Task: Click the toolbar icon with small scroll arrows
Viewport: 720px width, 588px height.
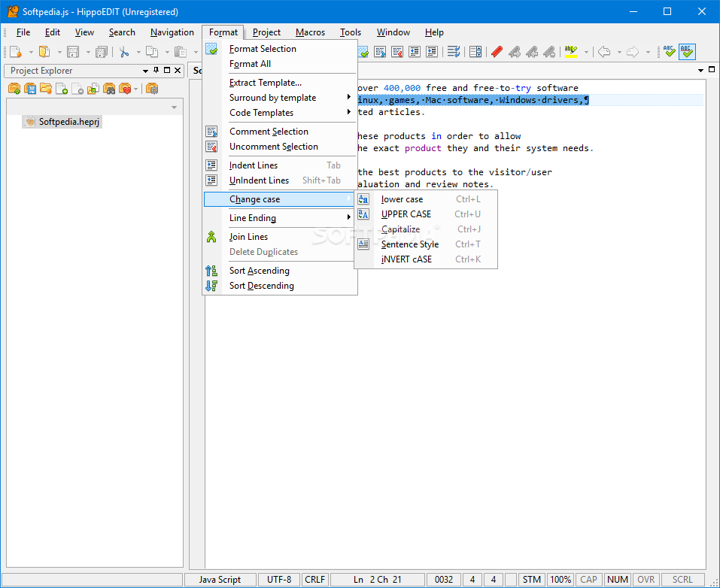Action: tap(475, 51)
